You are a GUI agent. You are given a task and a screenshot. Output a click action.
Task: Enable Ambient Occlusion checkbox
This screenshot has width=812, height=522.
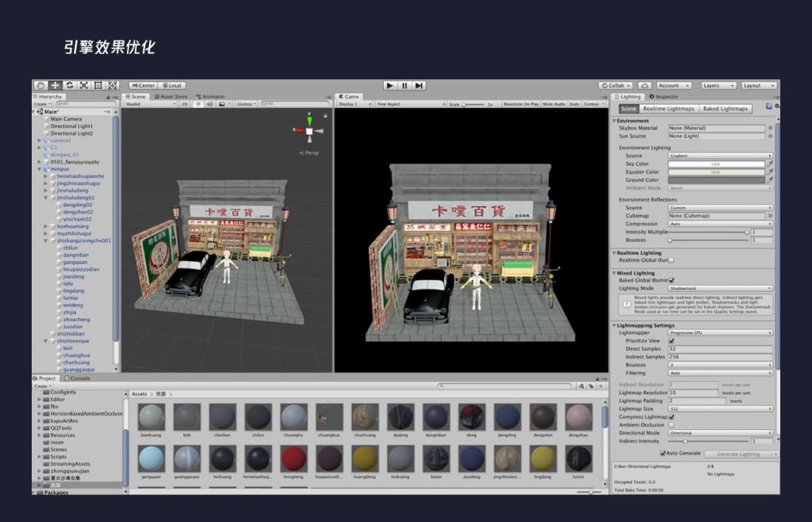672,424
